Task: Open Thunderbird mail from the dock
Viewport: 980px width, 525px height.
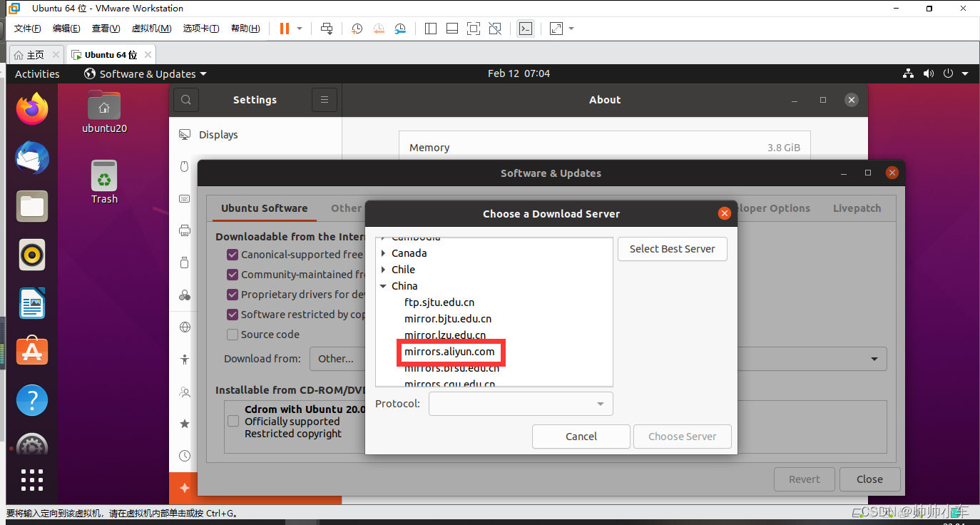Action: pyautogui.click(x=32, y=158)
